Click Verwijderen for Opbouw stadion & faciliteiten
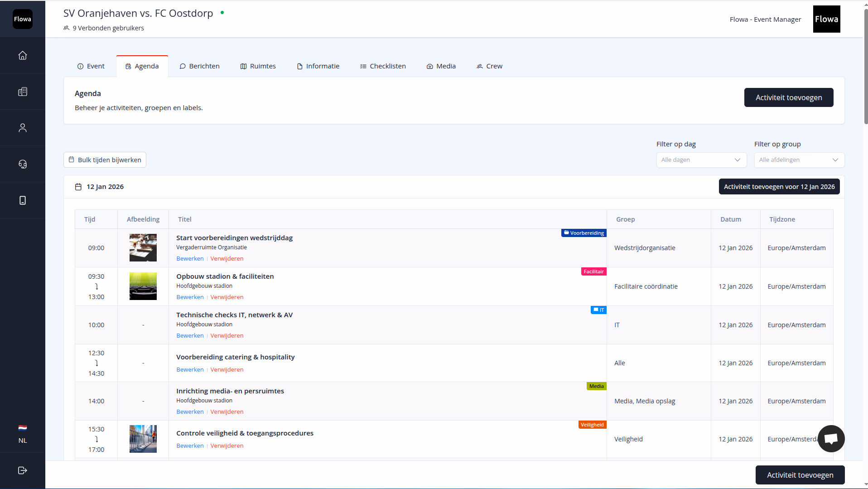The width and height of the screenshot is (868, 489). point(227,297)
